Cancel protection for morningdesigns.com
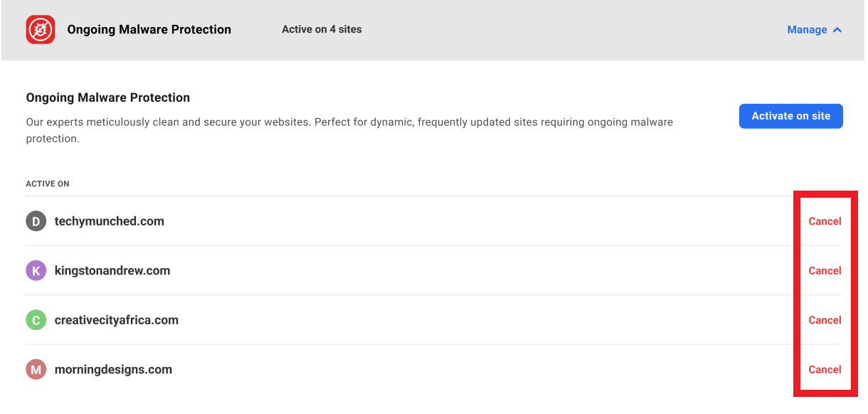The height and width of the screenshot is (414, 868). pyautogui.click(x=825, y=369)
